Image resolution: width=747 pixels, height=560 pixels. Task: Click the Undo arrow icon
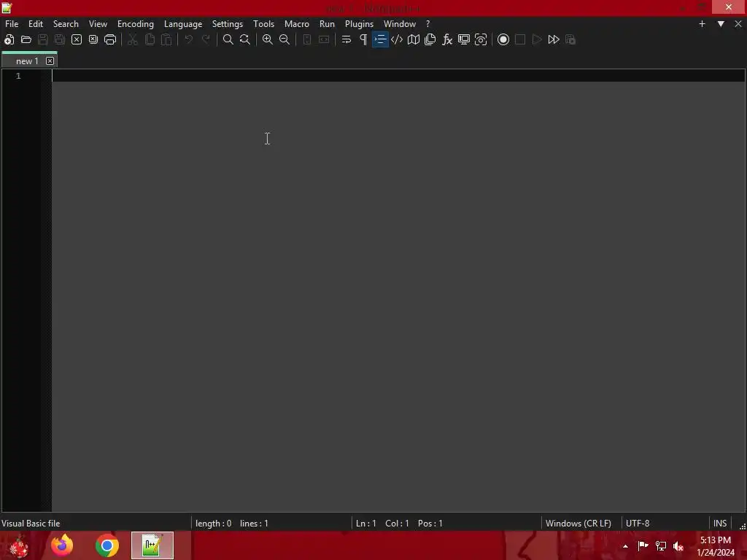pos(189,39)
